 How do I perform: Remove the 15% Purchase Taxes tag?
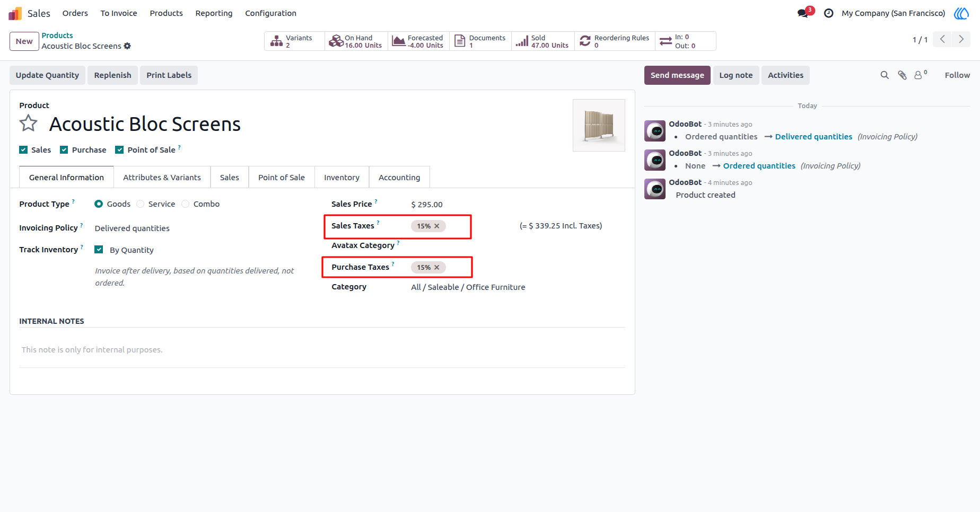[437, 268]
